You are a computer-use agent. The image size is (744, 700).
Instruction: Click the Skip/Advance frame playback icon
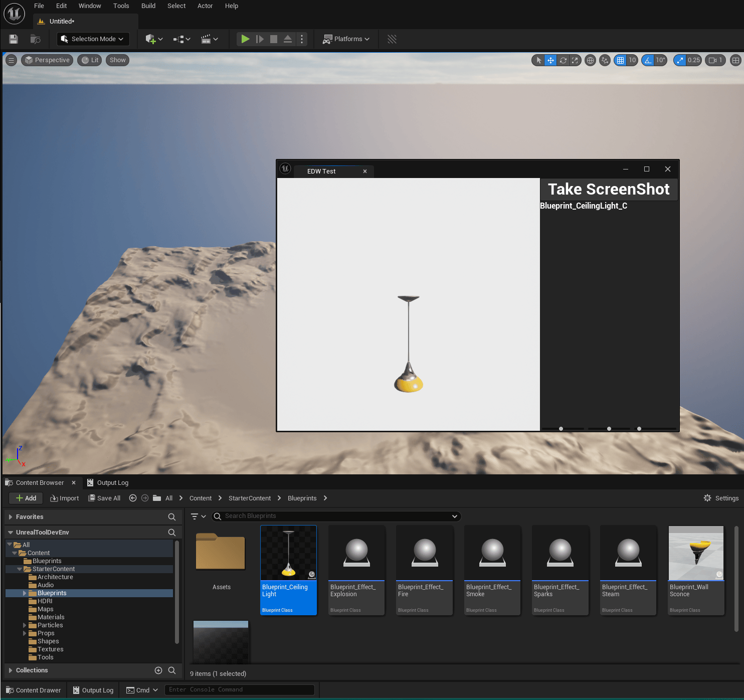[x=260, y=39]
